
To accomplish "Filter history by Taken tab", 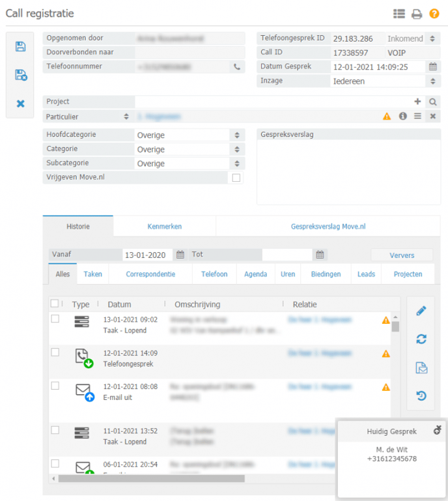I will click(x=92, y=274).
